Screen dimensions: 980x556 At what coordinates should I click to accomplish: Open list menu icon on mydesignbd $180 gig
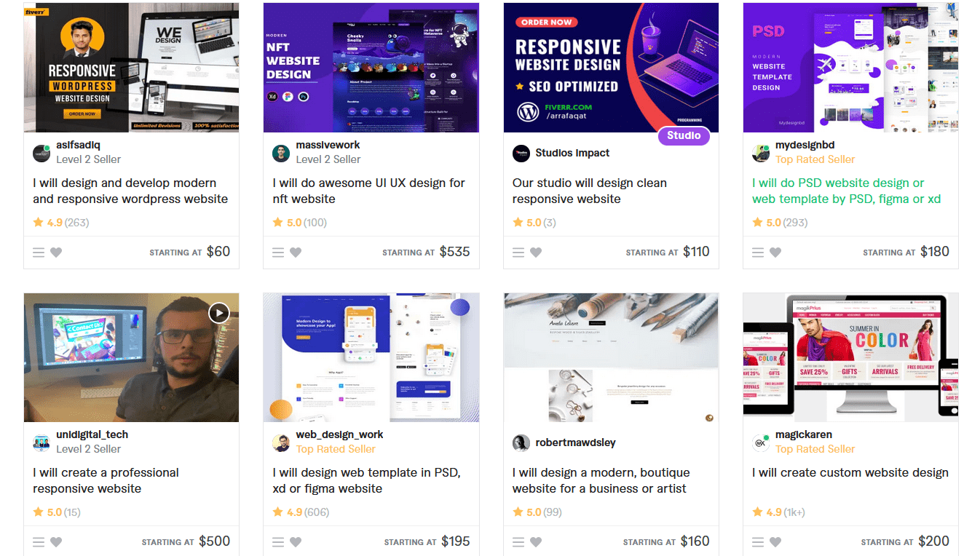758,253
